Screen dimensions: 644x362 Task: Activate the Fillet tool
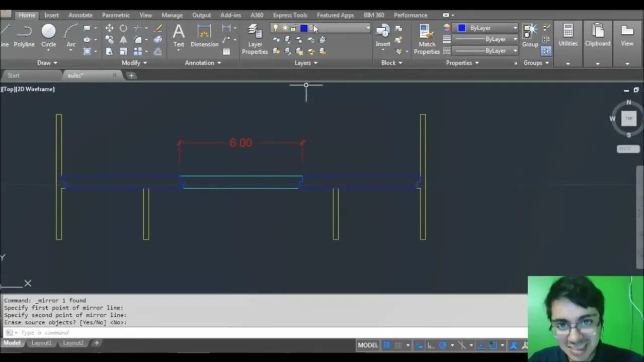pos(138,40)
